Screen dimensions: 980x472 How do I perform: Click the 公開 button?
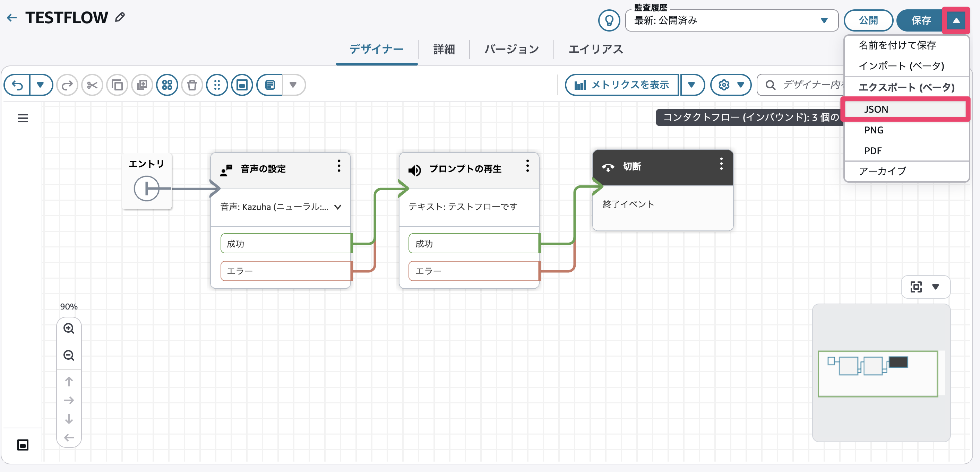pos(868,20)
